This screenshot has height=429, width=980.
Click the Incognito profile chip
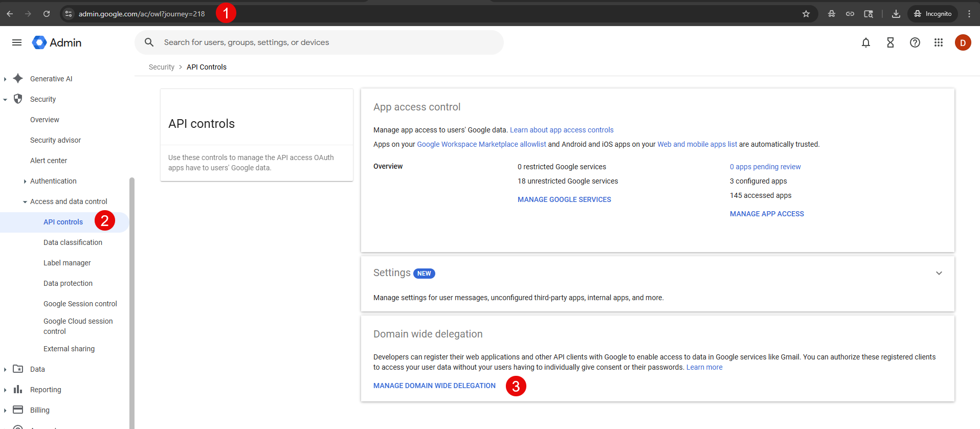932,14
